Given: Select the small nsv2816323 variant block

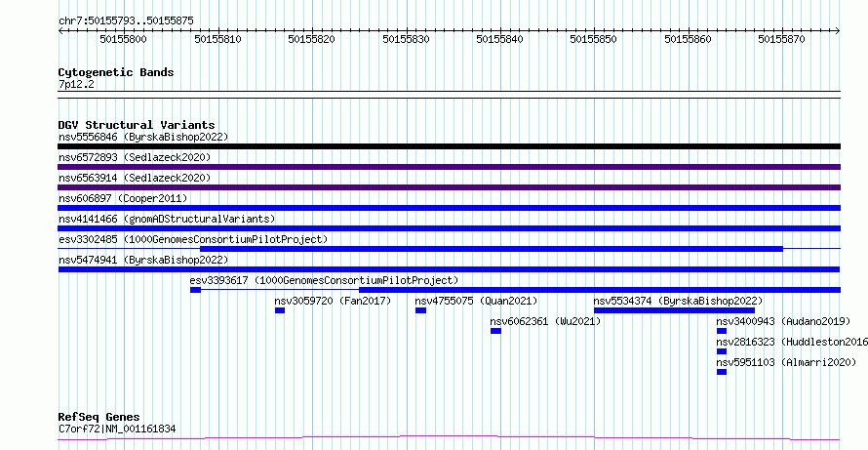Looking at the screenshot, I should pyautogui.click(x=722, y=351).
